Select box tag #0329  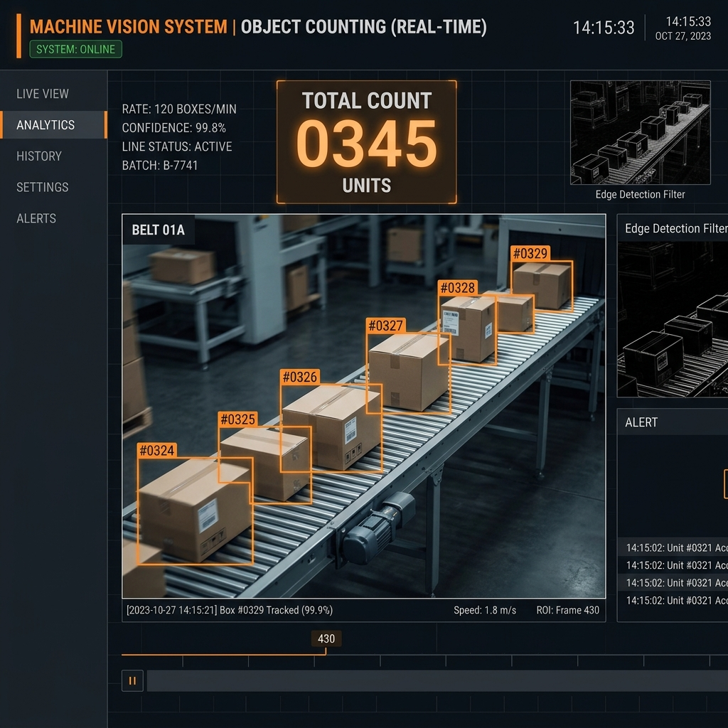point(530,254)
